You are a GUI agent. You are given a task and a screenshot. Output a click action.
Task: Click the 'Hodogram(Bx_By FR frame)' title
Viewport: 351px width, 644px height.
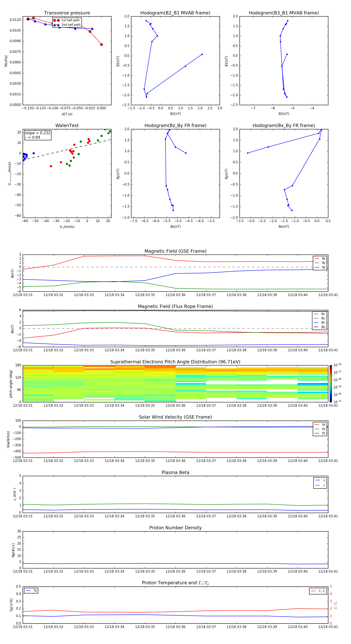[x=284, y=125]
